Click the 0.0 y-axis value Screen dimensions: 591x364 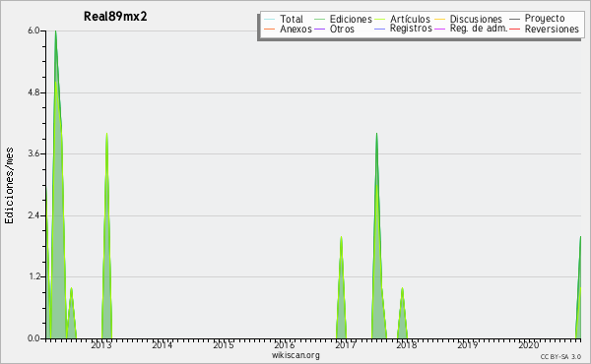pos(33,338)
